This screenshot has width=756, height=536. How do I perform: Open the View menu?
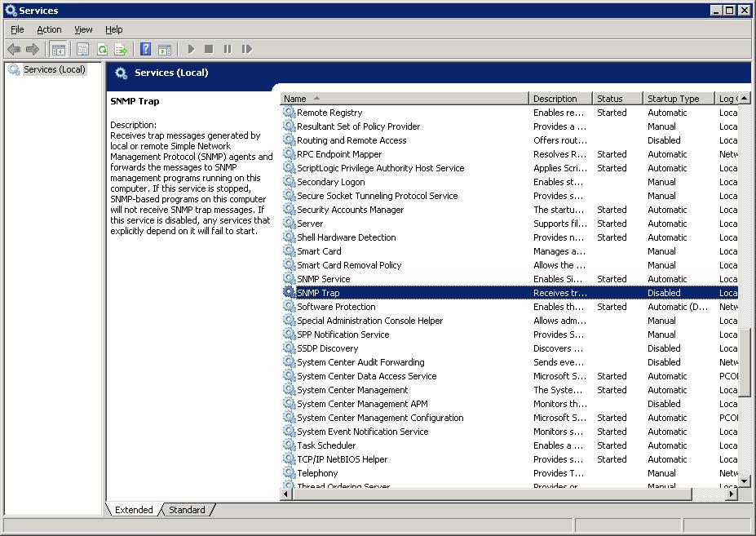point(83,29)
